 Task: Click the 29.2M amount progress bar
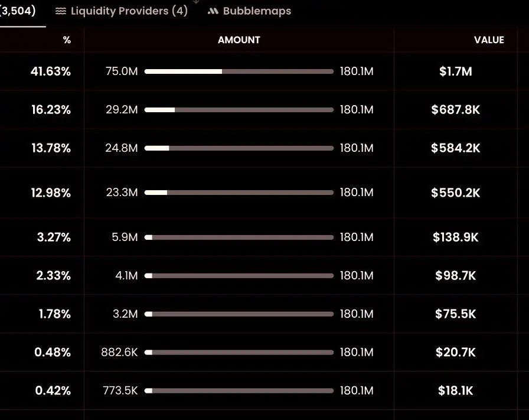point(239,110)
